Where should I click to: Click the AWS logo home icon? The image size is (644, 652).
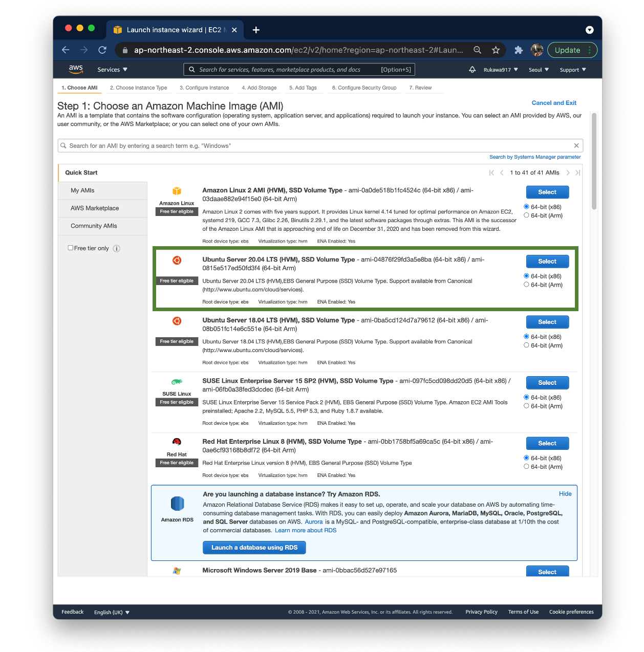point(76,69)
